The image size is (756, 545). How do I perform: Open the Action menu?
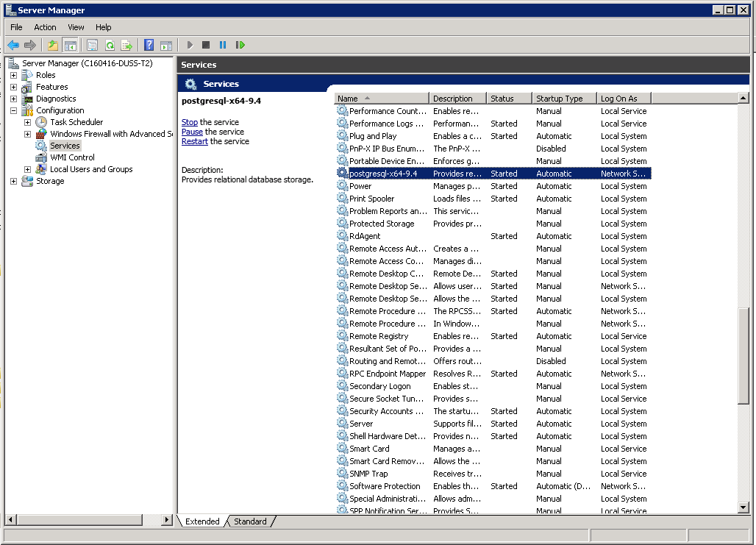click(x=45, y=27)
